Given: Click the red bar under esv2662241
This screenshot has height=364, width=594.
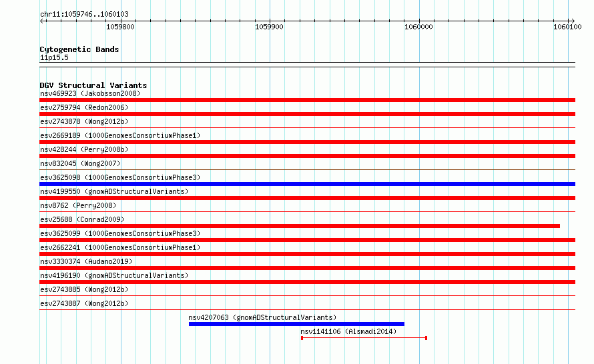Looking at the screenshot, I should click(307, 254).
